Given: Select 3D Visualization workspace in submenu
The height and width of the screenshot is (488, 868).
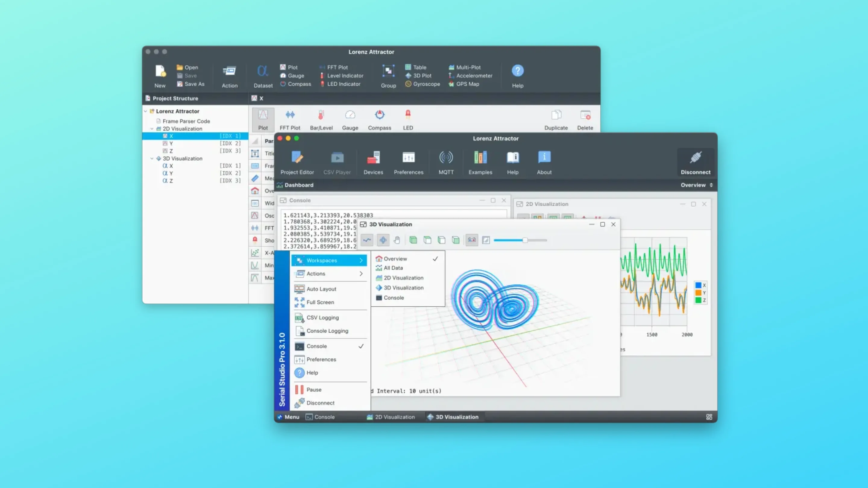Looking at the screenshot, I should pos(407,288).
